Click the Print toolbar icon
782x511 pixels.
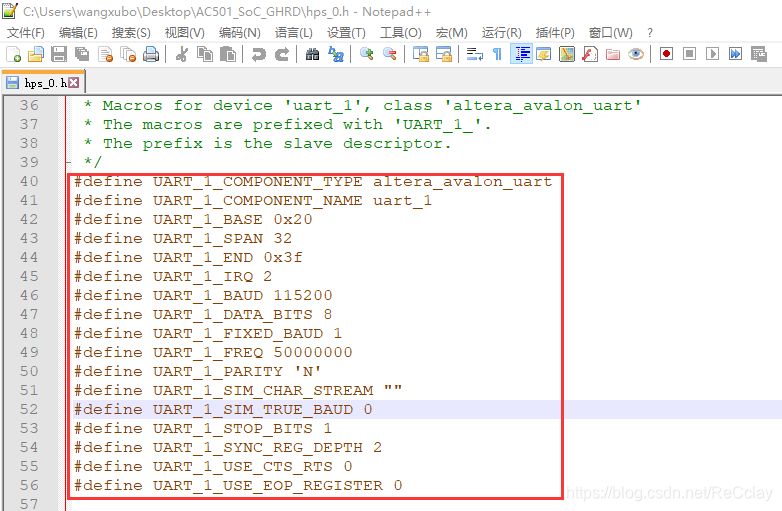(151, 54)
